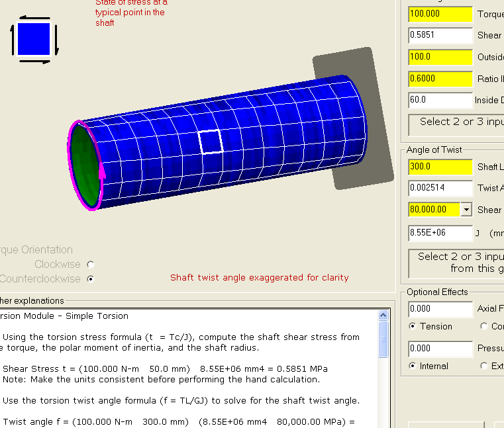Open the shear modulus 80,000.00 dropdown arrow

point(466,210)
